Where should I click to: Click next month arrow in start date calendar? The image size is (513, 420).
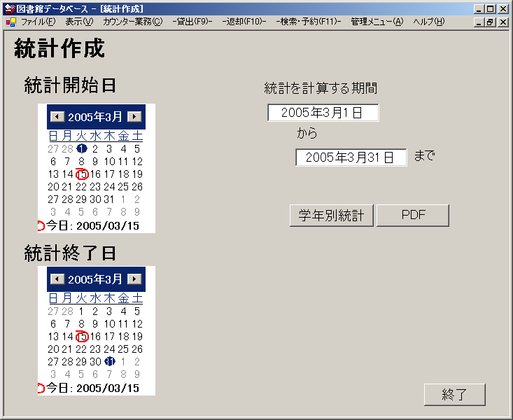(x=134, y=117)
